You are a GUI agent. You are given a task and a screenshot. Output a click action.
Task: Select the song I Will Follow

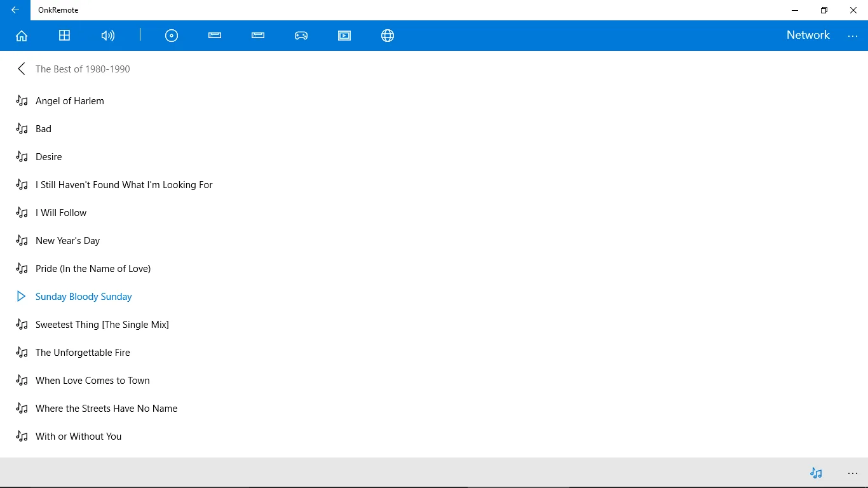coord(61,213)
